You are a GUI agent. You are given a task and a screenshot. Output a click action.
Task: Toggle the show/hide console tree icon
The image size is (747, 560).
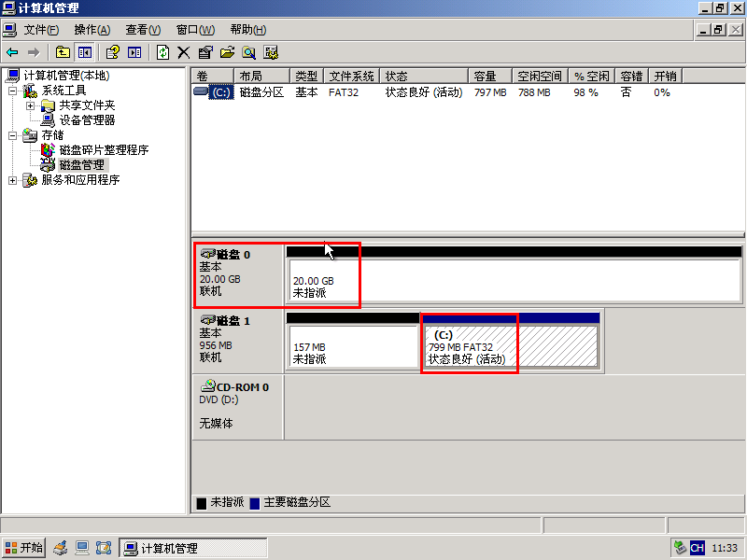point(85,52)
